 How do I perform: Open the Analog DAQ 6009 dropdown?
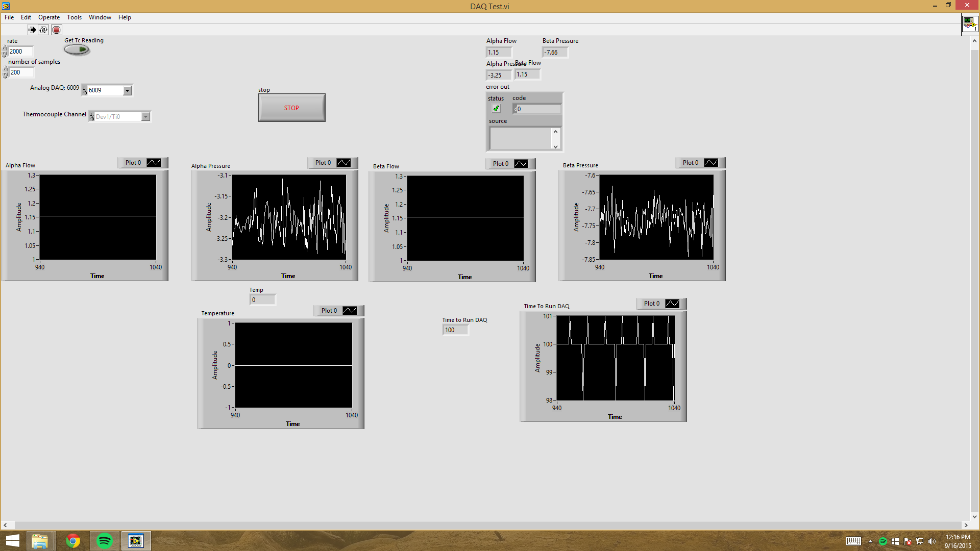click(128, 90)
